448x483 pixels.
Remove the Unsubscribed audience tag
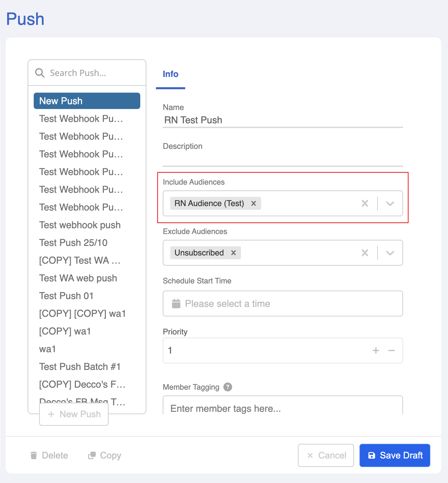pos(234,253)
